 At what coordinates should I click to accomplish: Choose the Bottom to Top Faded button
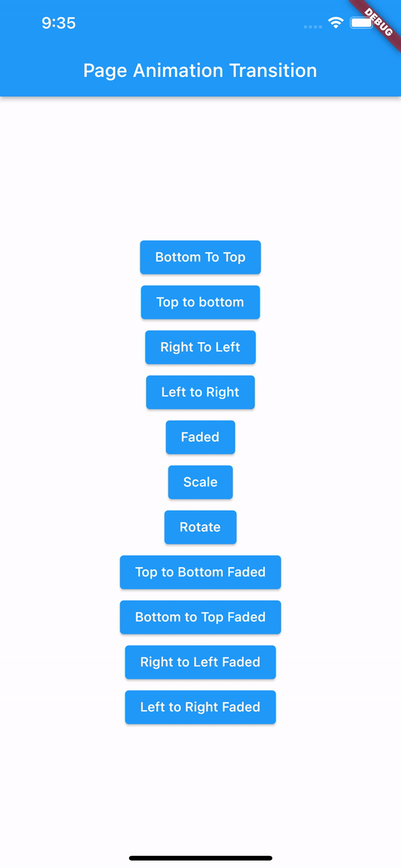click(200, 617)
